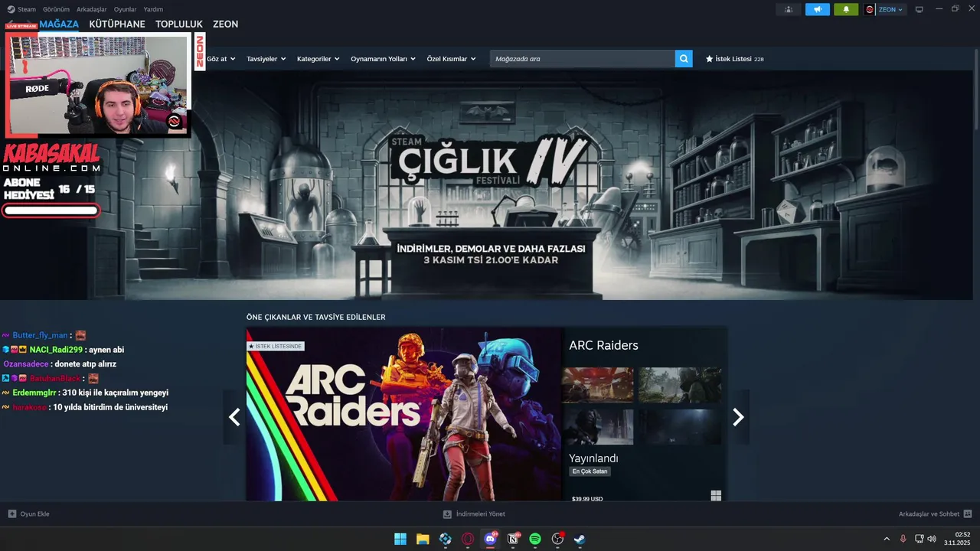Open the Görünüm menu
This screenshot has height=551, width=980.
point(56,9)
